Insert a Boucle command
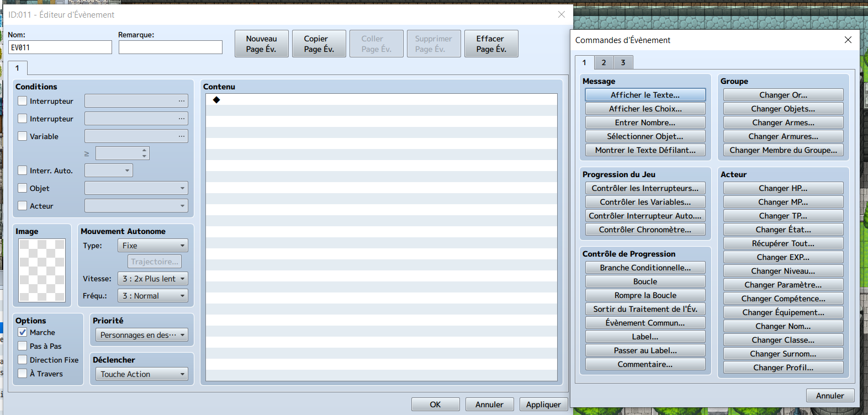The height and width of the screenshot is (415, 868). pyautogui.click(x=645, y=281)
